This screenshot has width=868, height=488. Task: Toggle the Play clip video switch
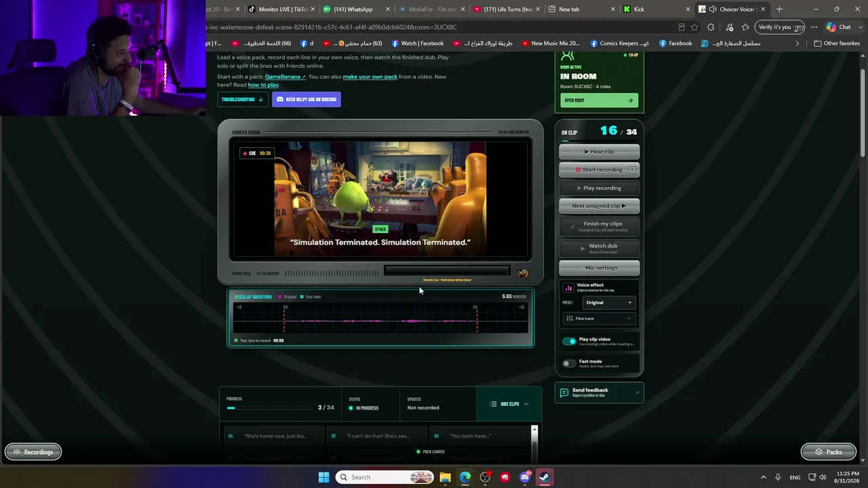569,342
